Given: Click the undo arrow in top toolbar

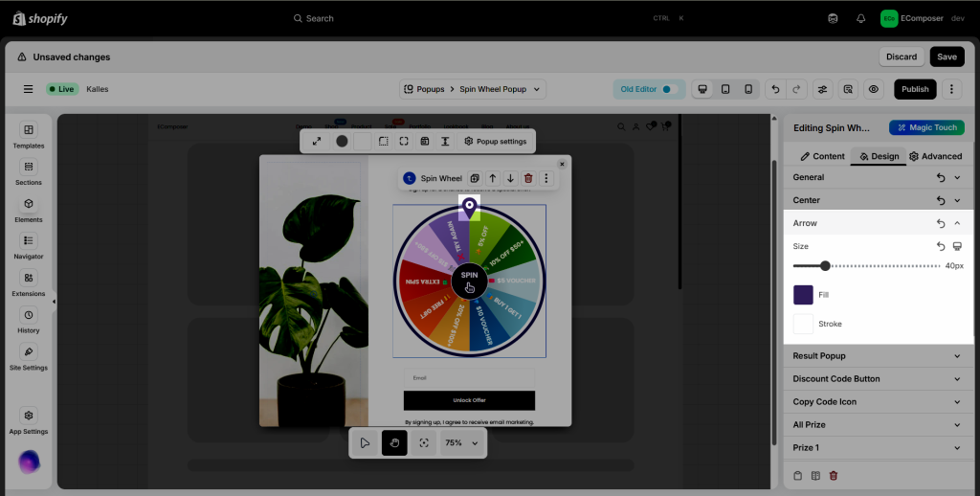Looking at the screenshot, I should pos(775,89).
